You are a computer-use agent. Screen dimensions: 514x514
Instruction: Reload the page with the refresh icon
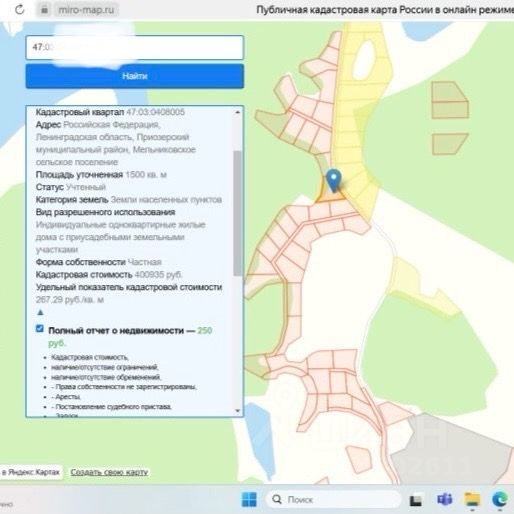pos(20,9)
